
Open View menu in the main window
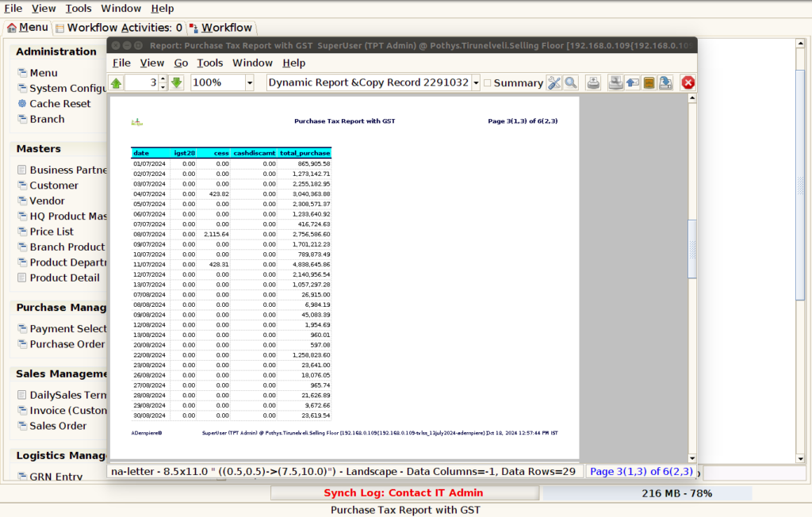pos(44,8)
